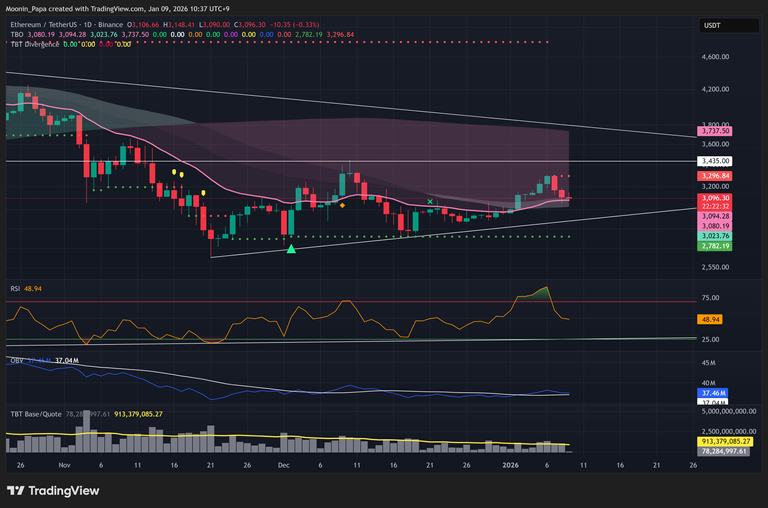
Task: Click the blue 37.46M OBV value tag
Action: coord(715,394)
